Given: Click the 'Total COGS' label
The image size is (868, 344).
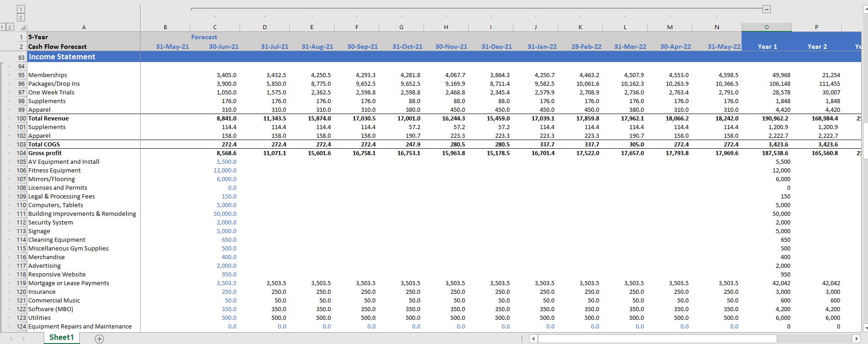Looking at the screenshot, I should [44, 145].
